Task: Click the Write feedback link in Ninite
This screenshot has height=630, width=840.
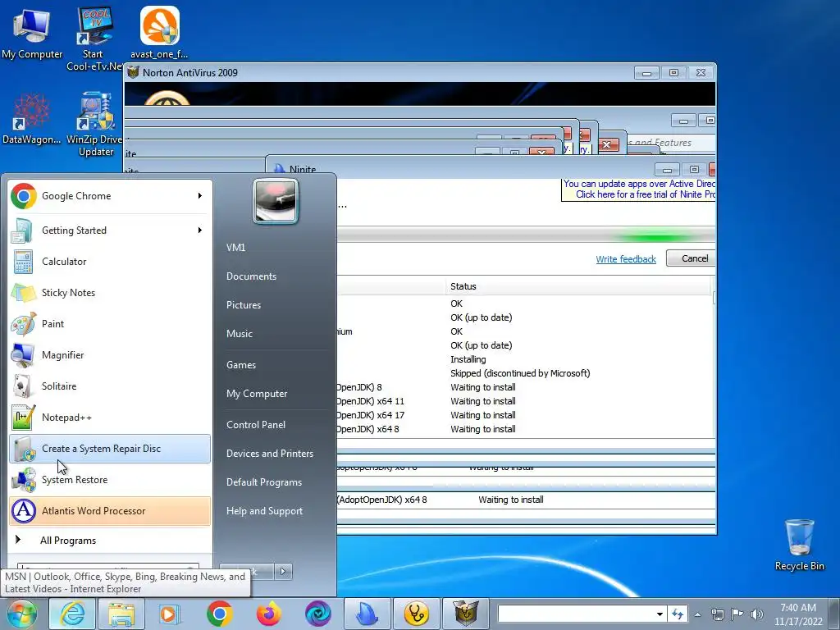Action: pyautogui.click(x=626, y=259)
